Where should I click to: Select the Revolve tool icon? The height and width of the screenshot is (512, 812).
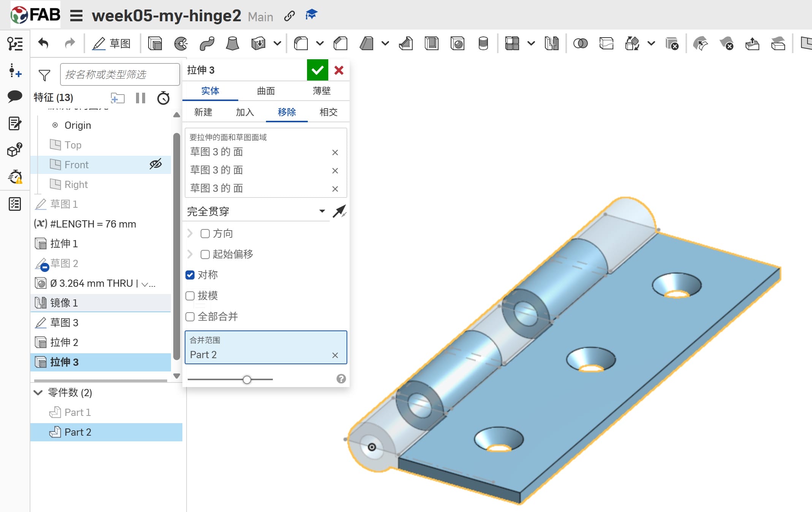[180, 44]
